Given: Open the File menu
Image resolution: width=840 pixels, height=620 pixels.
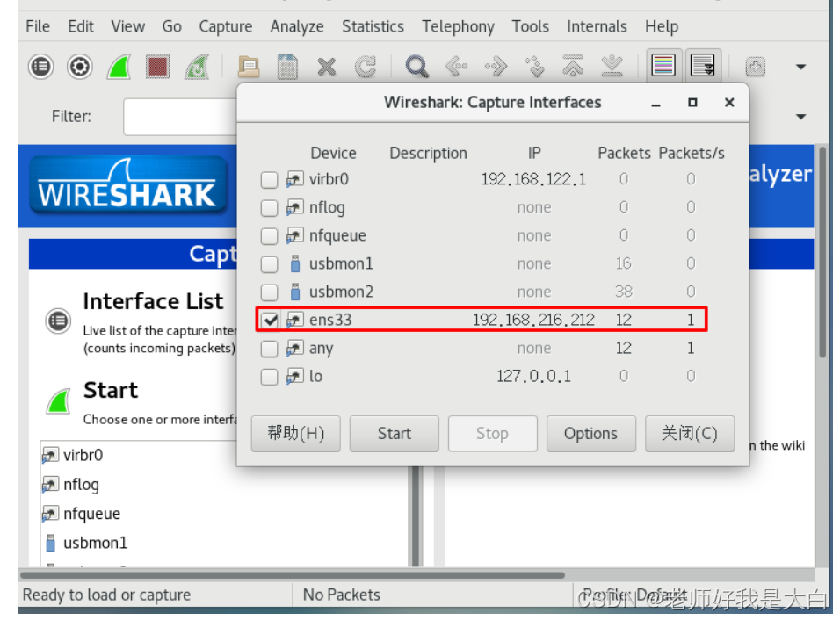Looking at the screenshot, I should click(x=38, y=26).
